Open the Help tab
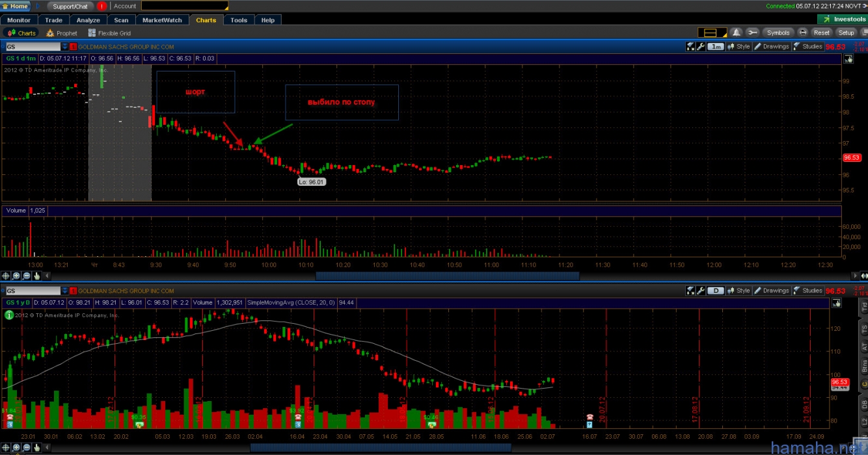868x455 pixels. click(x=268, y=20)
